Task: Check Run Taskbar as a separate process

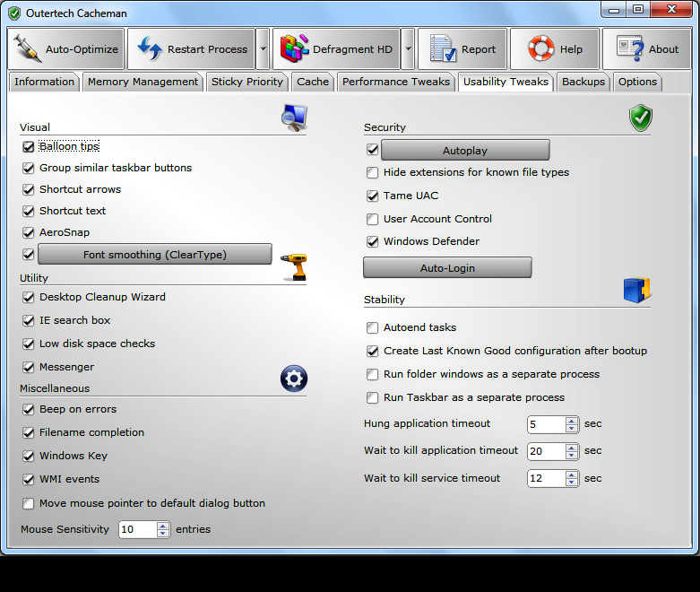Action: coord(372,397)
